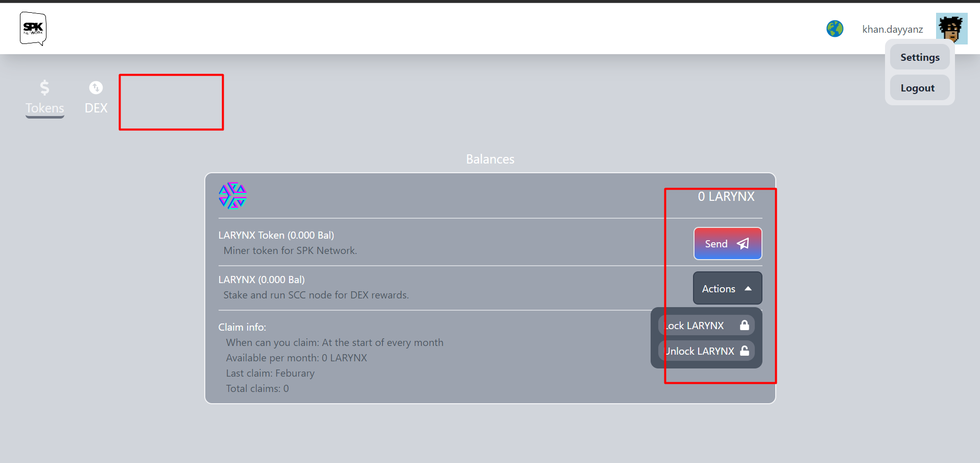Screen dimensions: 980x463
Task: Click 'Available per month: 0 LARYNX' line
Action: pyautogui.click(x=297, y=358)
